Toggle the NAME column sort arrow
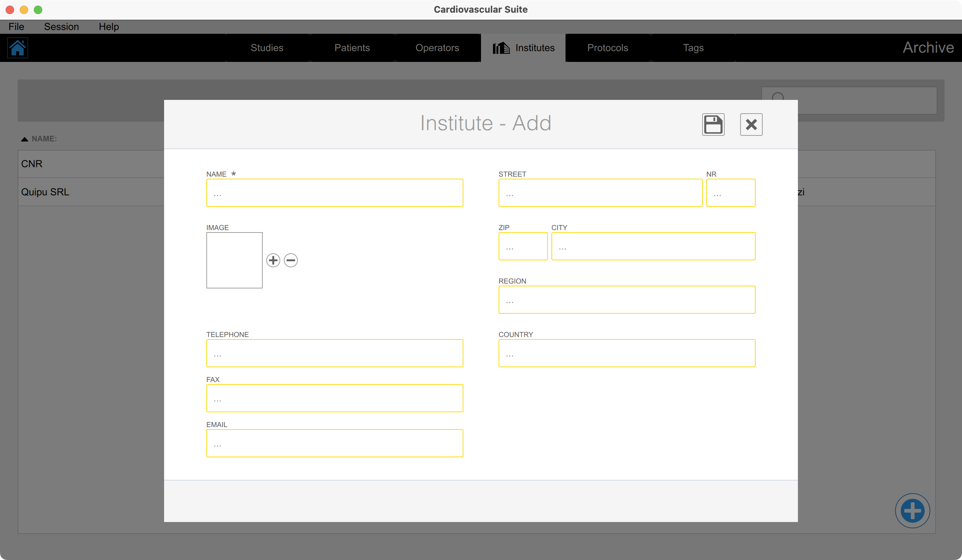This screenshot has height=560, width=962. pos(24,139)
